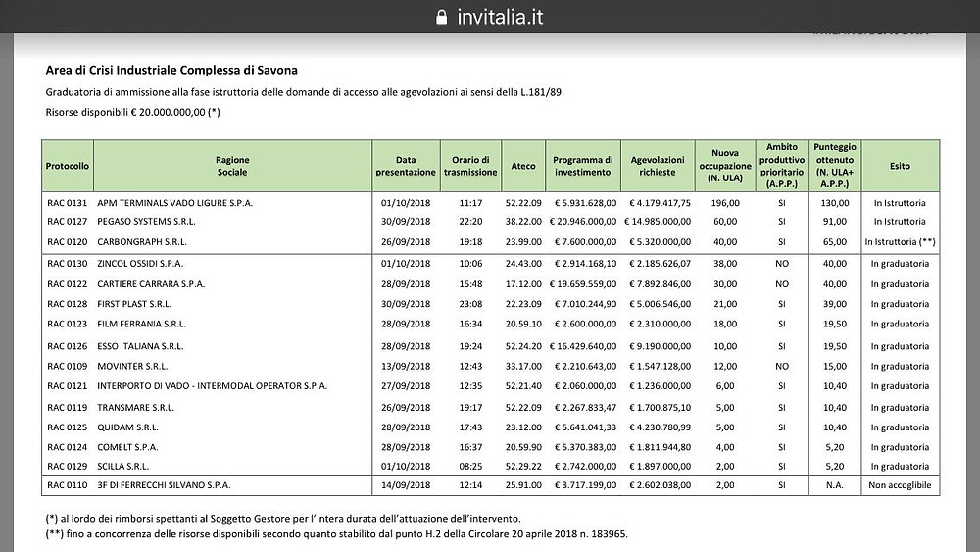Click transmission time '08:25'
980x552 pixels.
[x=470, y=467]
